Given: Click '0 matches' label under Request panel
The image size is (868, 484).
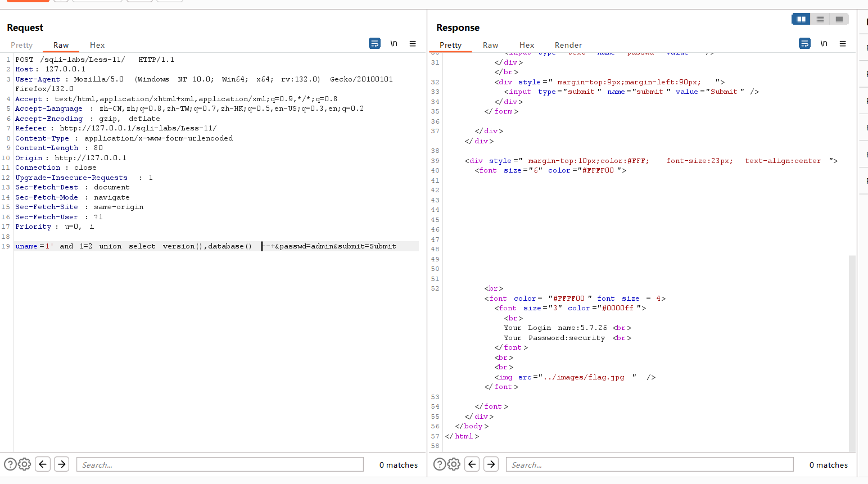Looking at the screenshot, I should click(x=399, y=465).
